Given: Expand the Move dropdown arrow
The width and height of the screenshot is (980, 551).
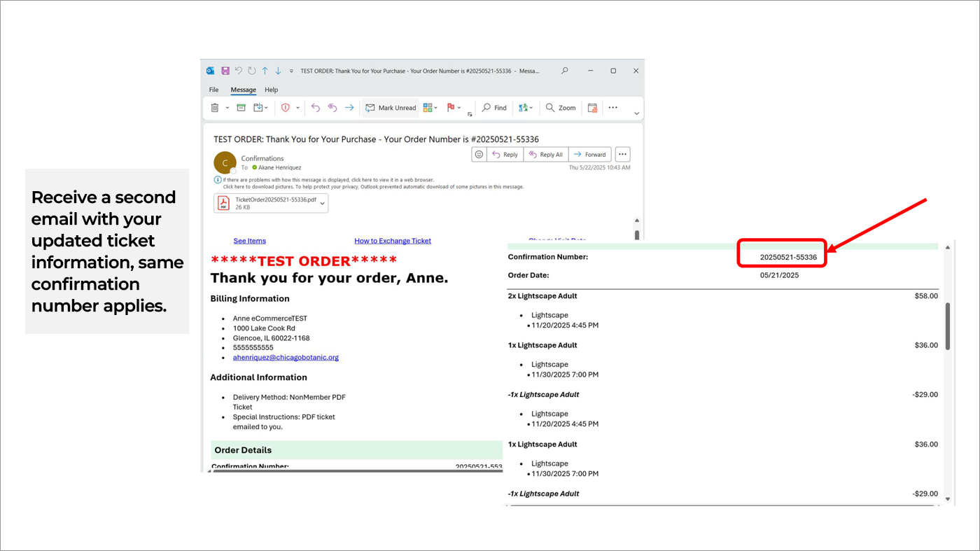Looking at the screenshot, I should [267, 108].
